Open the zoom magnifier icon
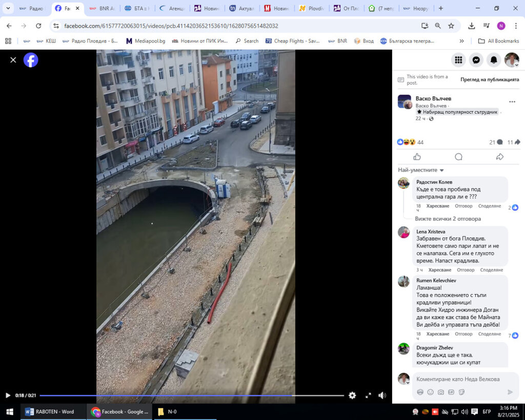The height and width of the screenshot is (420, 525). 438,26
